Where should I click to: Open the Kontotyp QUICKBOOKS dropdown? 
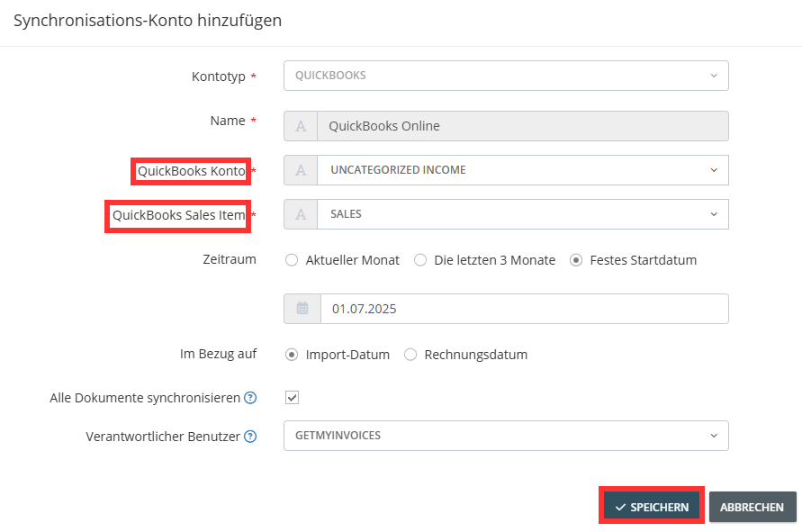click(x=507, y=76)
